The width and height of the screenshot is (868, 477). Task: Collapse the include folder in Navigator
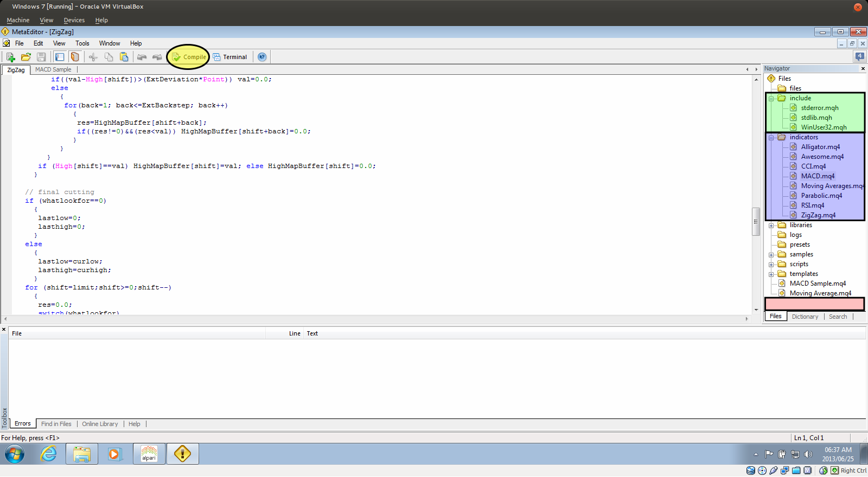[x=771, y=99]
